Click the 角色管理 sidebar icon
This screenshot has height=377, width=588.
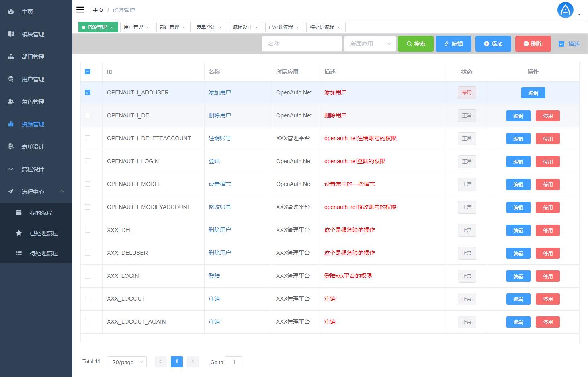11,102
